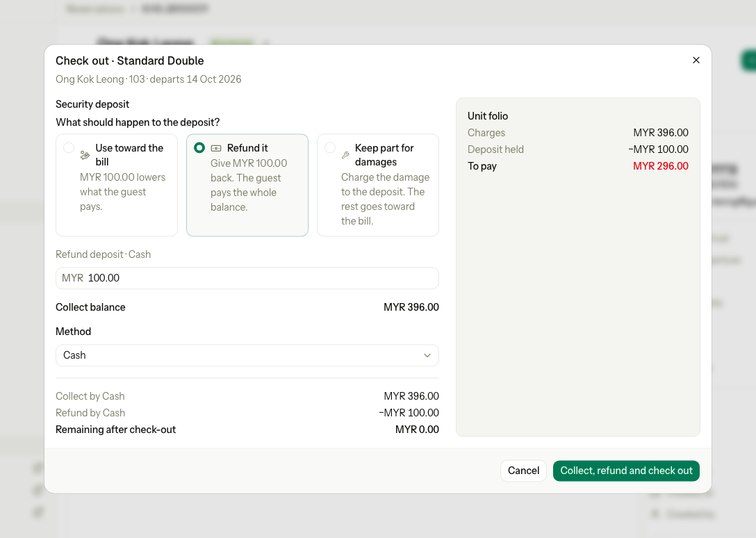This screenshot has height=538, width=756.
Task: Click the 'Refund deposit · Cash' label
Action: tap(103, 254)
